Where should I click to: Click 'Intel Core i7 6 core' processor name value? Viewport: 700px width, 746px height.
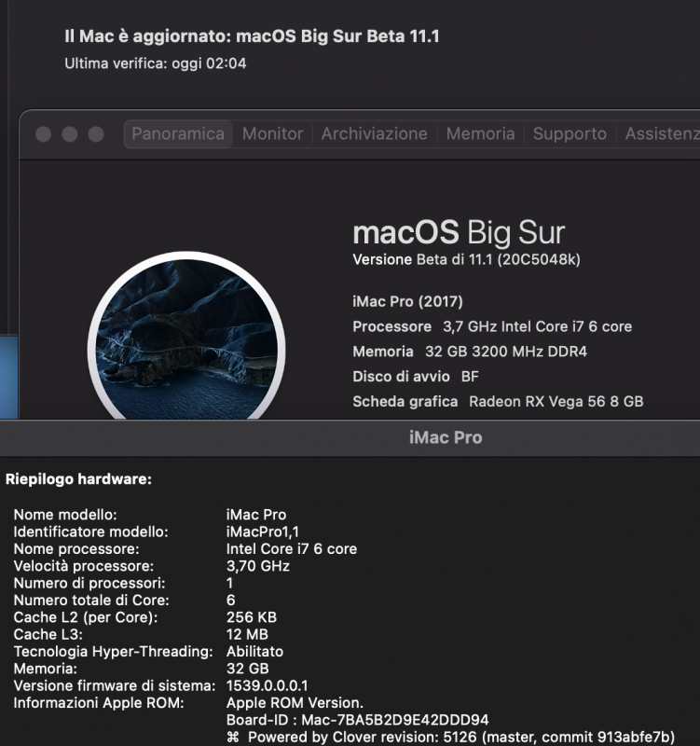coord(292,549)
